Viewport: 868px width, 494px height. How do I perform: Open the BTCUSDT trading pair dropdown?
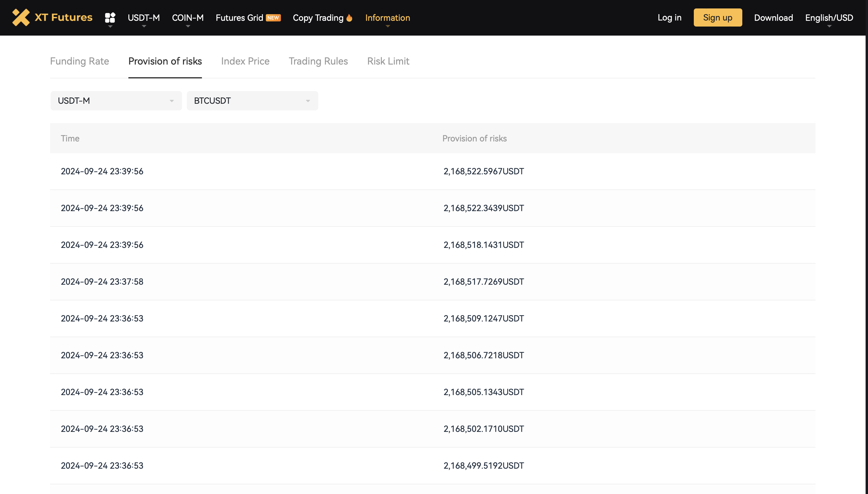pyautogui.click(x=252, y=101)
